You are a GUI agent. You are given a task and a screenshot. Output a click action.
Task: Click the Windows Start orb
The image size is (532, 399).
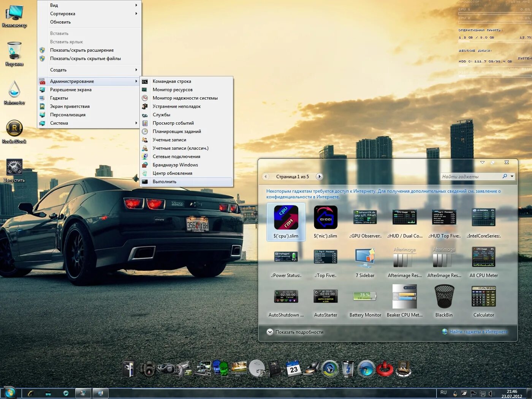point(9,393)
